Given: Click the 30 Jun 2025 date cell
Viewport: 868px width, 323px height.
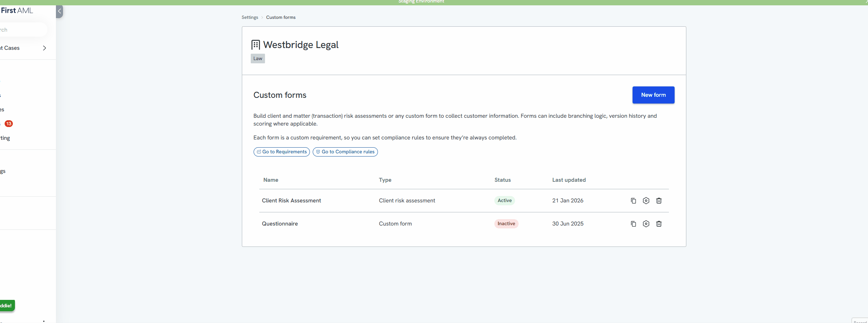Looking at the screenshot, I should (x=568, y=224).
